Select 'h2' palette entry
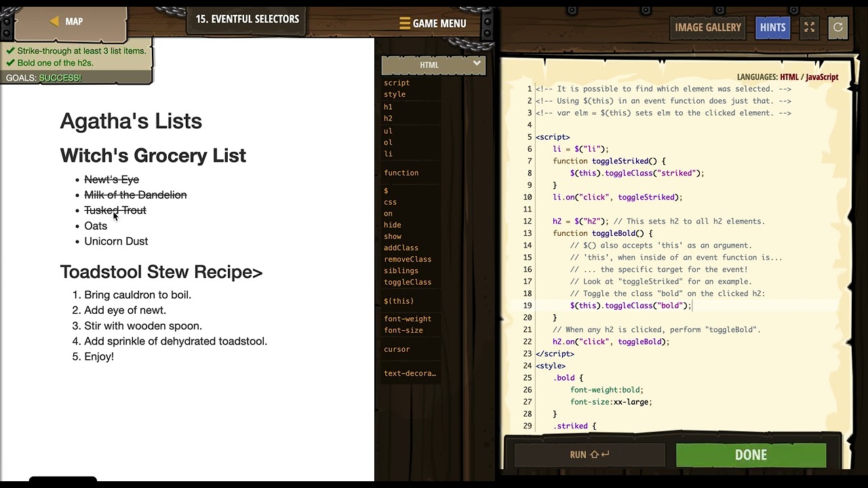 coord(388,118)
